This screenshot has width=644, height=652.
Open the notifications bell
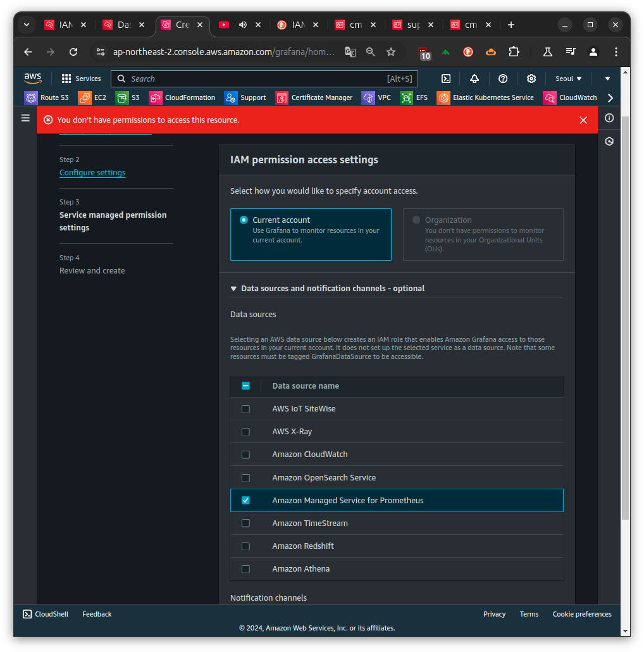[x=474, y=78]
